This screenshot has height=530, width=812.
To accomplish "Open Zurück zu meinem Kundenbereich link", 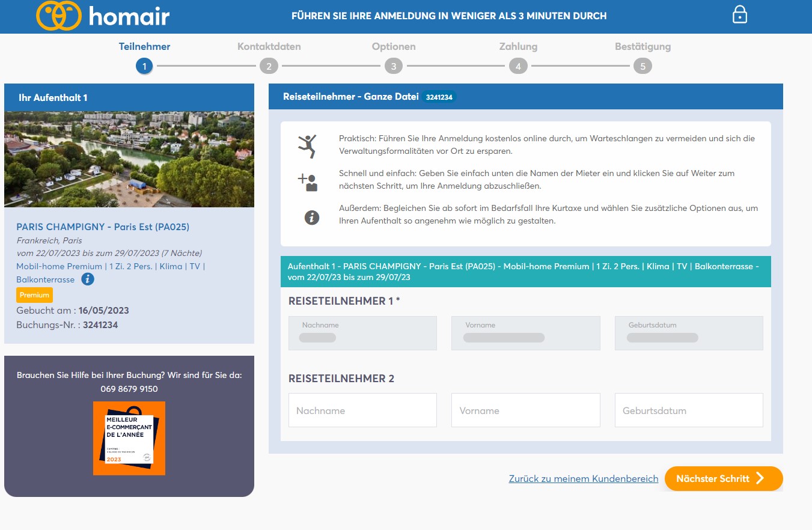I will pyautogui.click(x=584, y=479).
